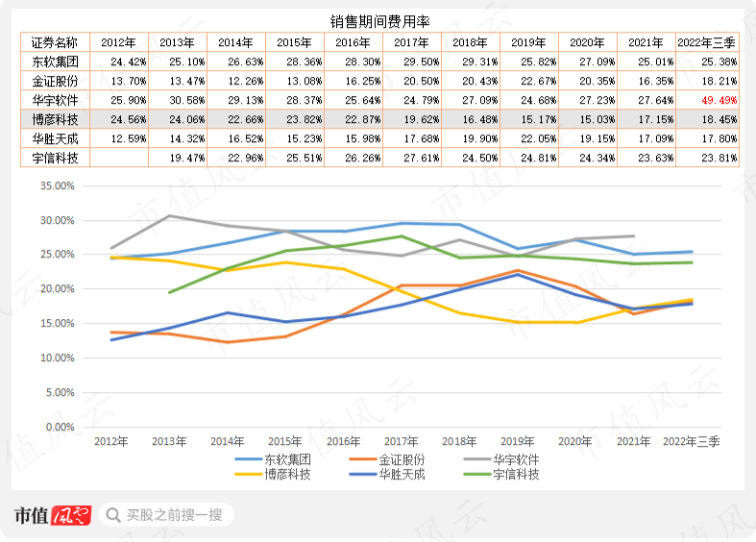
Task: Select the 2019年 table header
Action: pos(529,42)
